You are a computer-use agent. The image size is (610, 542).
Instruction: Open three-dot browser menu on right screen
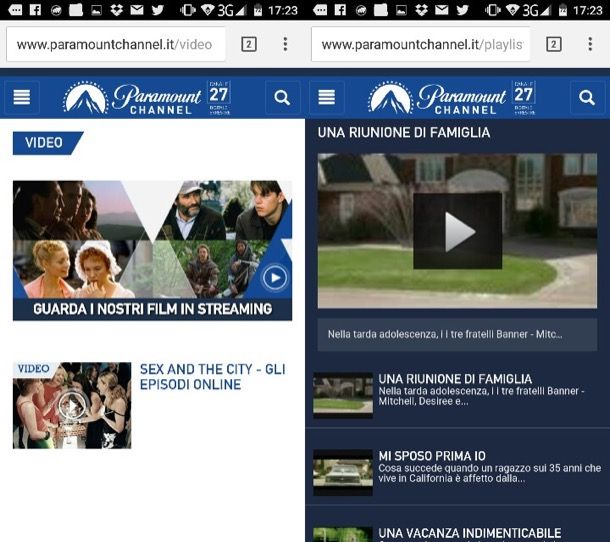[x=590, y=44]
